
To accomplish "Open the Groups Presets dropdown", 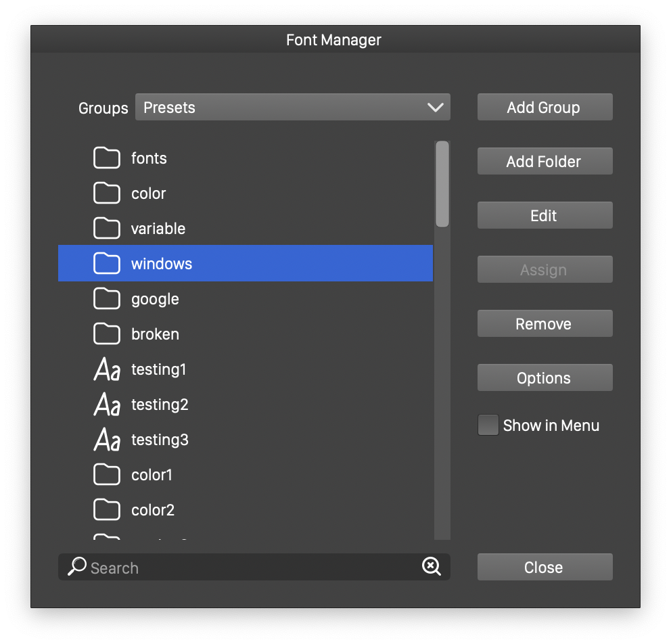I will point(292,108).
